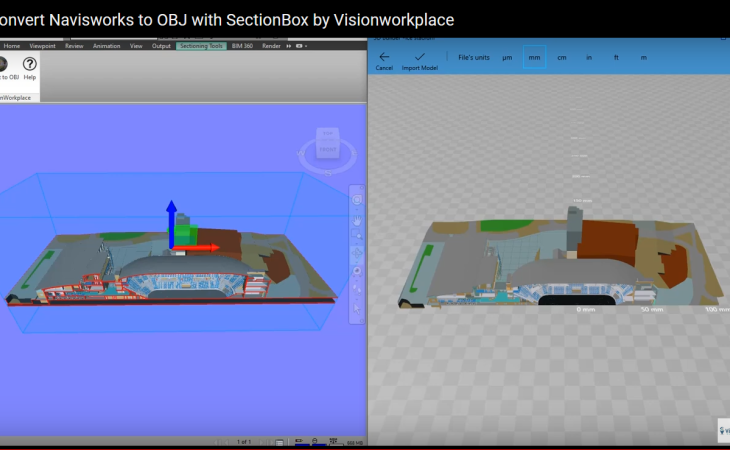Select the Look Around tool
The image size is (730, 450).
click(x=357, y=271)
